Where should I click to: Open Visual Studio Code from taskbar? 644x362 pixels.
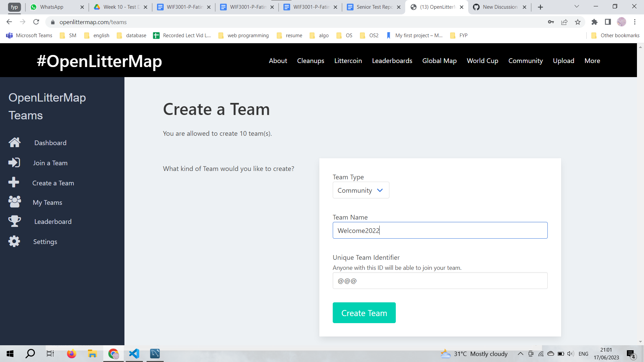(x=134, y=354)
